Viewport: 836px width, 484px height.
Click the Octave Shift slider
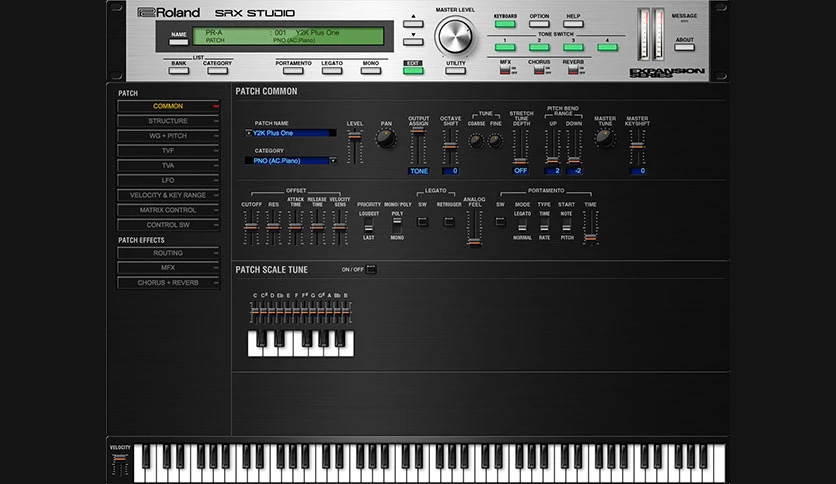click(x=451, y=146)
